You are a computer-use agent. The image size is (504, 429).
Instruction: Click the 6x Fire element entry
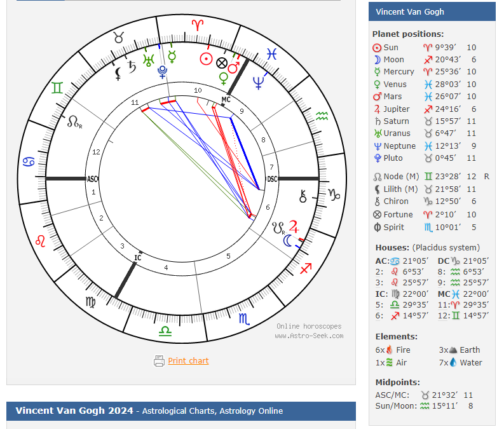point(393,350)
